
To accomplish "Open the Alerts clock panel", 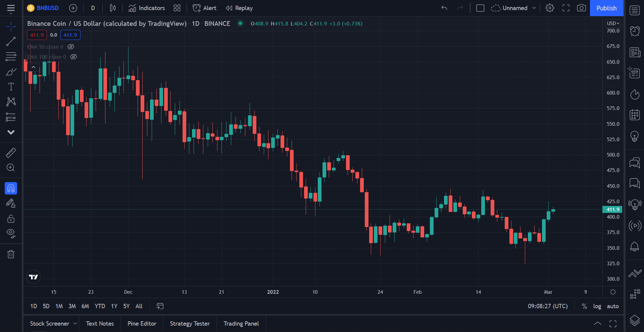I will [x=635, y=31].
